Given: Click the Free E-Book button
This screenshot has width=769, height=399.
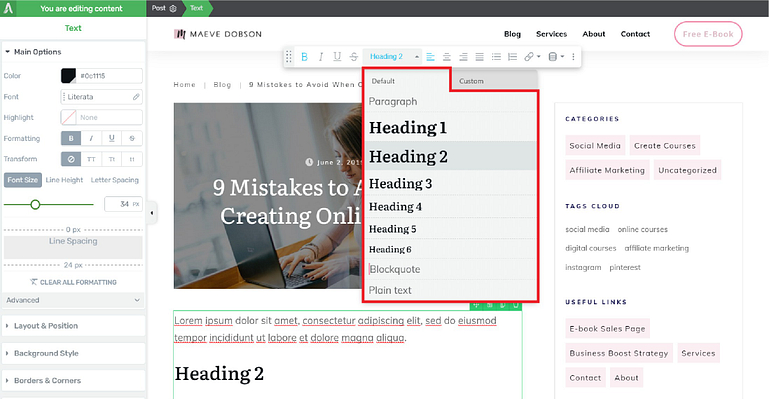Looking at the screenshot, I should point(708,34).
